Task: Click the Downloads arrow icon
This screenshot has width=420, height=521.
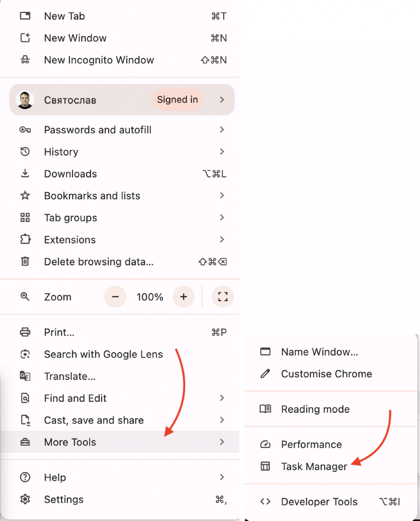Action: click(25, 174)
